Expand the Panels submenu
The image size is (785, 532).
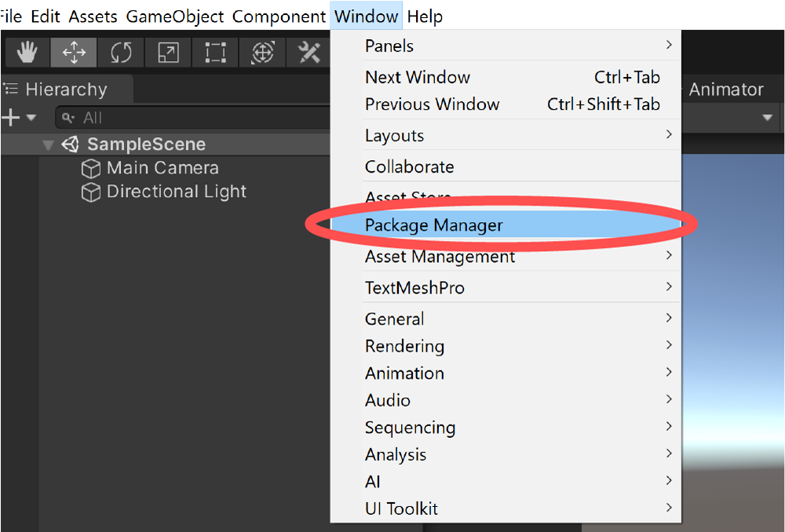(x=669, y=46)
